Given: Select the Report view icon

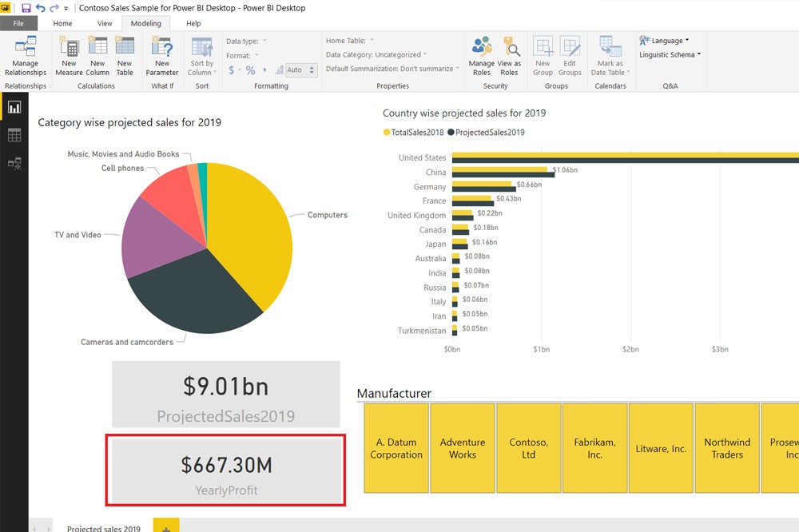Looking at the screenshot, I should point(14,105).
